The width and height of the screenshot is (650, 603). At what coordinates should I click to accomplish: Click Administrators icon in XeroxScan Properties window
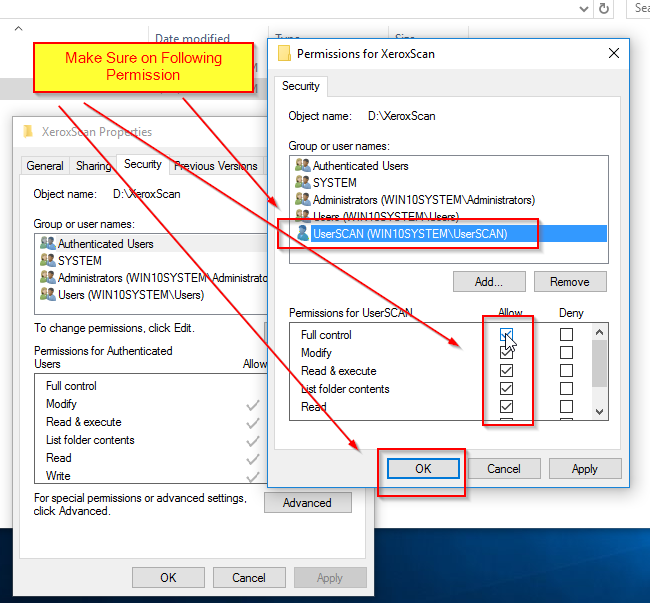pos(48,277)
